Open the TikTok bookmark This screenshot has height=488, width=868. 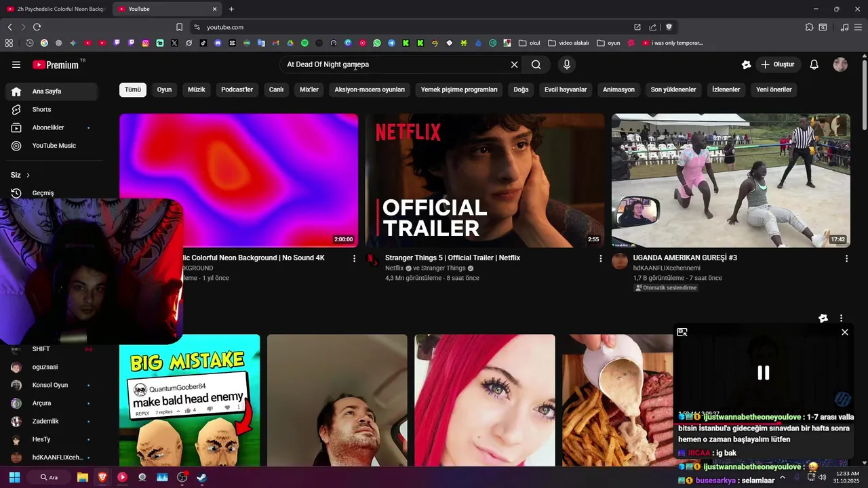tap(203, 43)
